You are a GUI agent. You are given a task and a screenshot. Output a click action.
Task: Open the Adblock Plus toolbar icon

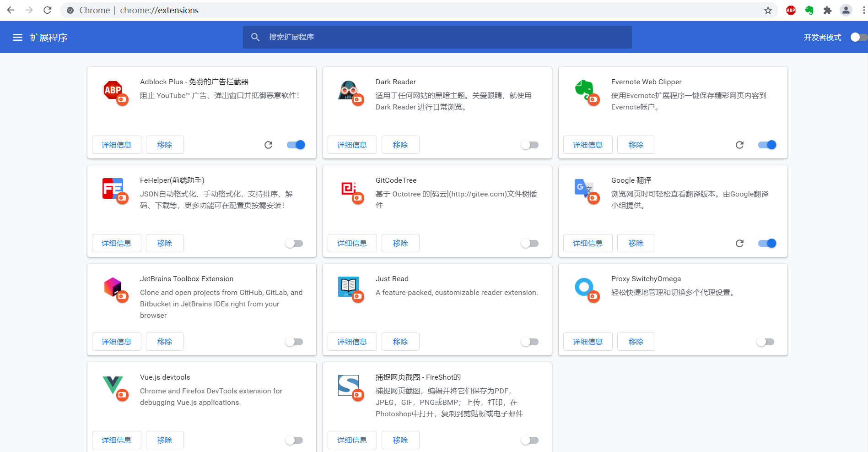click(791, 10)
